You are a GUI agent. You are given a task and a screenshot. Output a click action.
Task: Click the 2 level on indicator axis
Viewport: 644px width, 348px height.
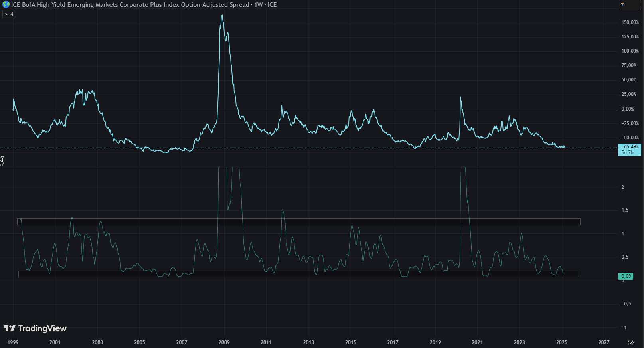pyautogui.click(x=623, y=187)
